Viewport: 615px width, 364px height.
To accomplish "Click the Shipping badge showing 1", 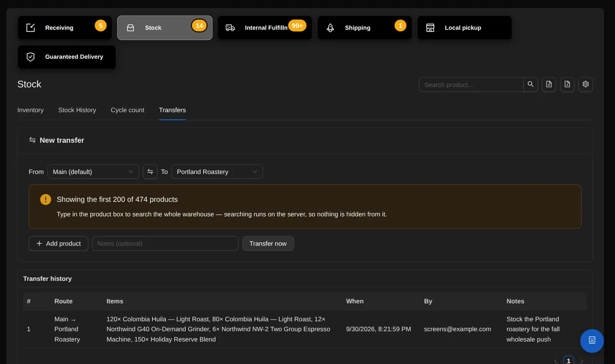I will (x=401, y=26).
